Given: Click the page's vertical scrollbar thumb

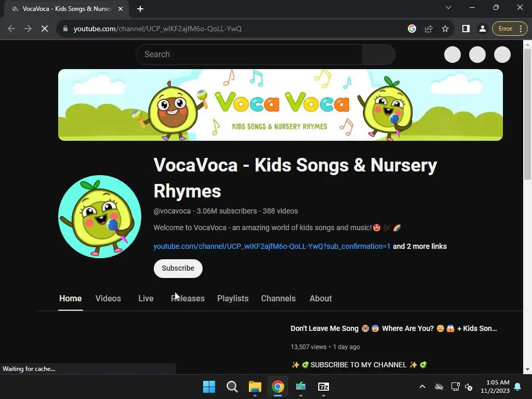Looking at the screenshot, I should (527, 114).
